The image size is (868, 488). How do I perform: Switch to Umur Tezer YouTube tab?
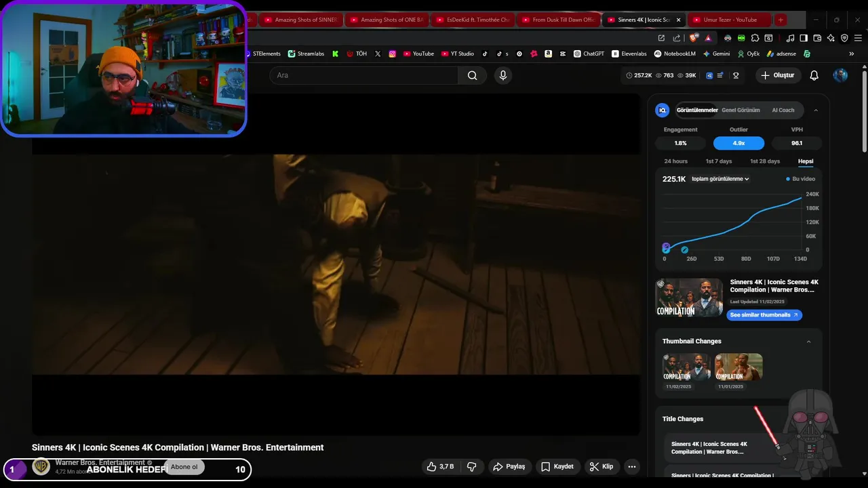728,20
